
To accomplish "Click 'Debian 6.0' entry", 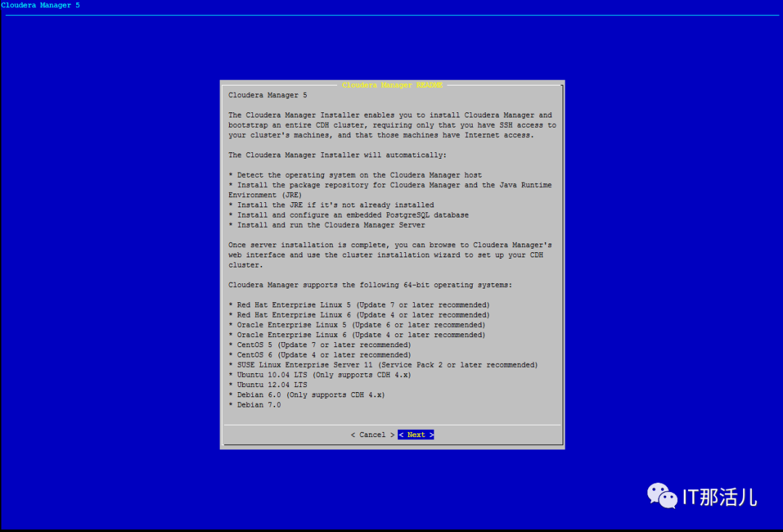I will point(307,395).
